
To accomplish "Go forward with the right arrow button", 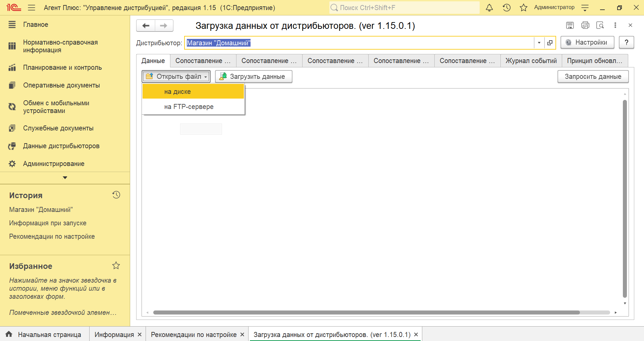I will coord(164,25).
